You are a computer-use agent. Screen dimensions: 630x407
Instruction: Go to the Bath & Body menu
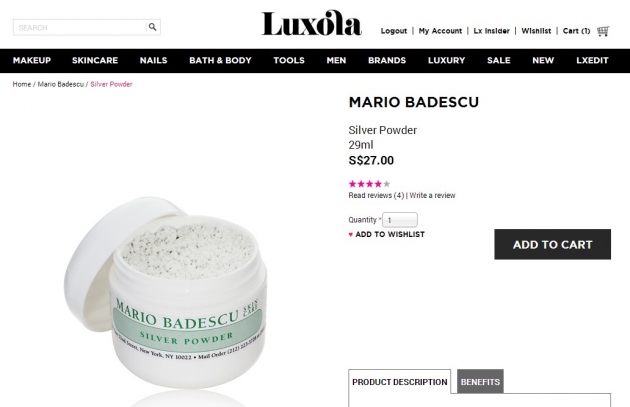[220, 60]
